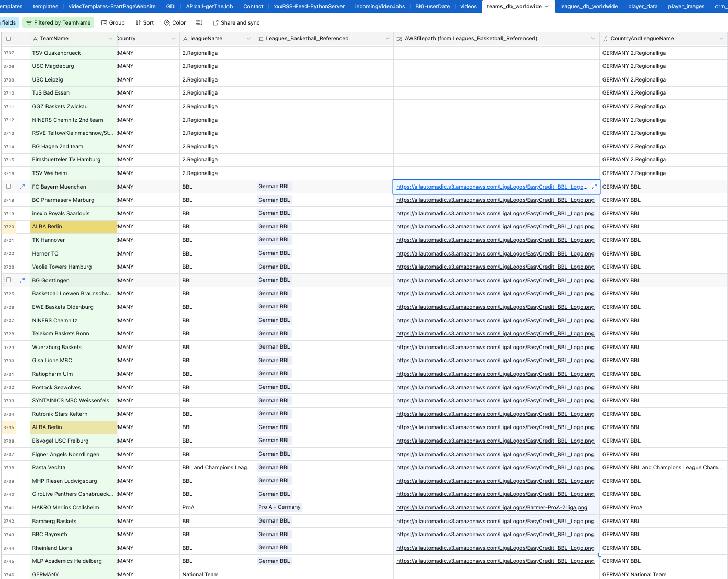The image size is (728, 579).
Task: Click the Filtered by TeamName button
Action: pos(58,23)
